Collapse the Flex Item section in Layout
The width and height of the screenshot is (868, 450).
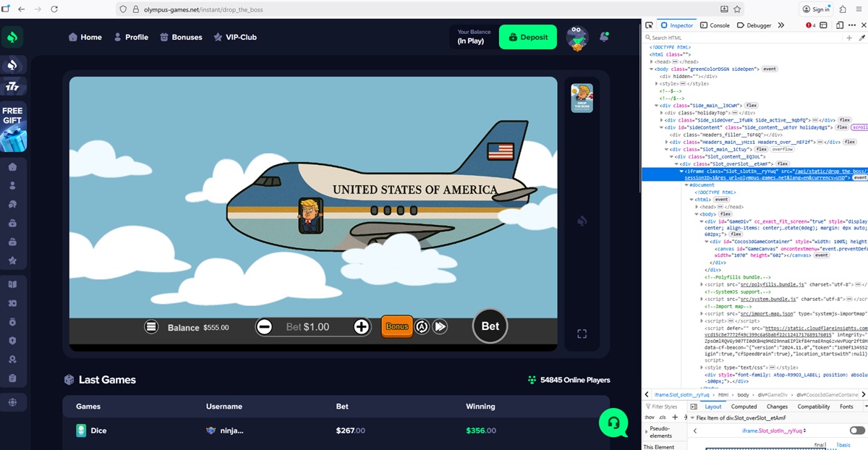point(692,418)
